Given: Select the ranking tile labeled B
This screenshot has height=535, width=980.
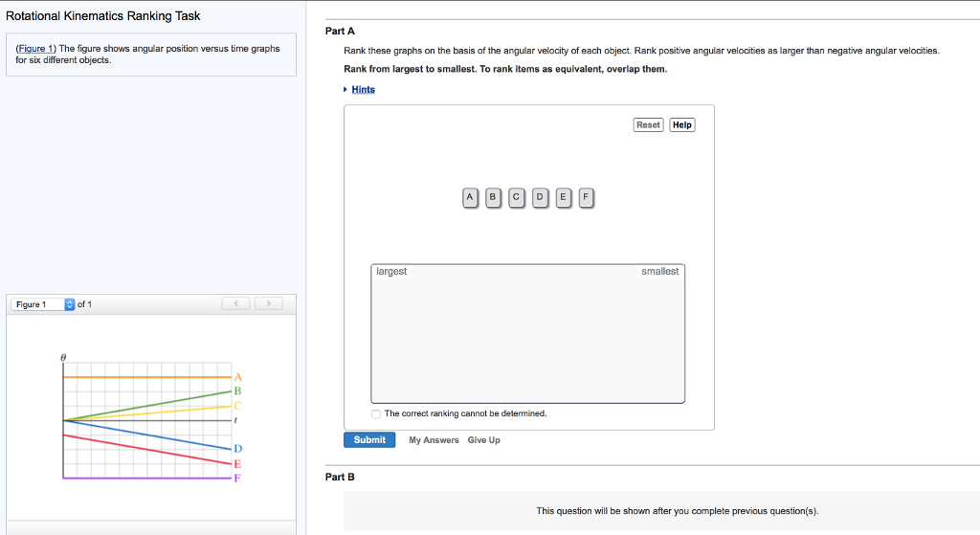Looking at the screenshot, I should click(493, 198).
